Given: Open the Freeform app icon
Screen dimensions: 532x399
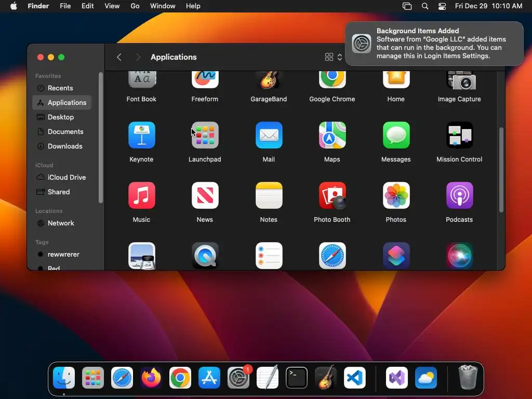Looking at the screenshot, I should 205,80.
